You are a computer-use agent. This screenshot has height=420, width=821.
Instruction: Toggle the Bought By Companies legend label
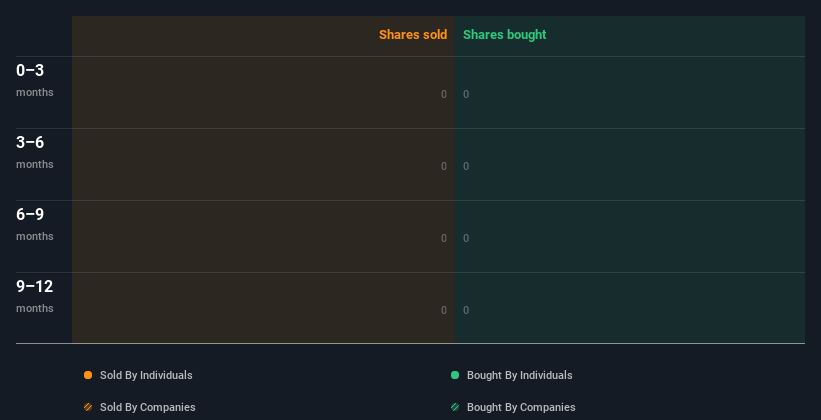[521, 407]
